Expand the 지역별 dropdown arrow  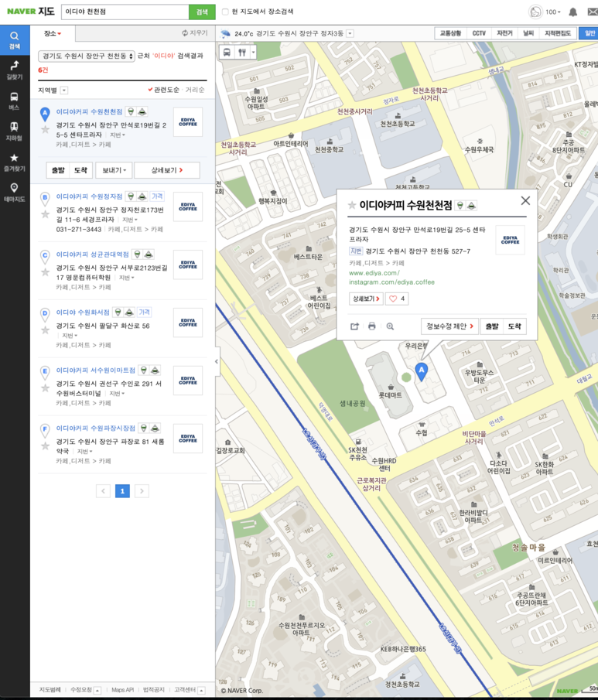(64, 90)
